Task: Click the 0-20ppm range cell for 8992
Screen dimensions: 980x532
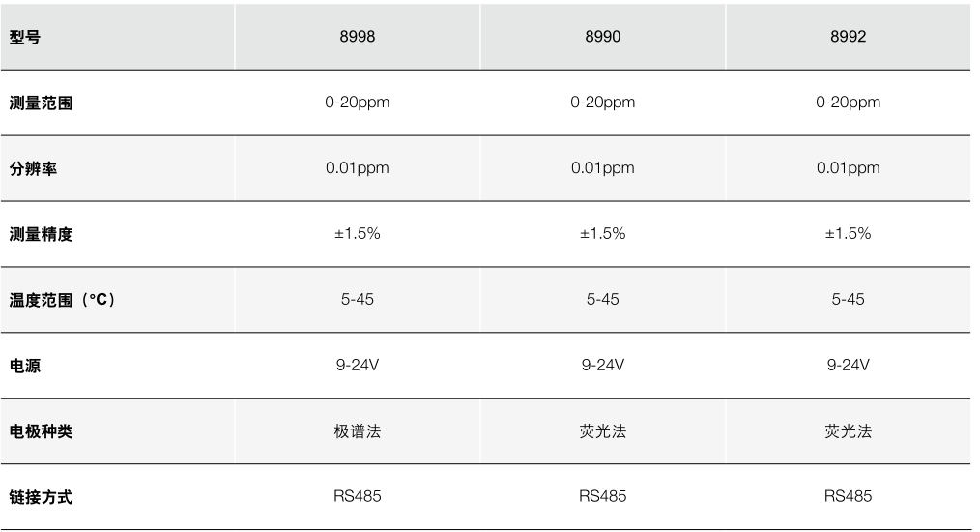Action: [848, 103]
